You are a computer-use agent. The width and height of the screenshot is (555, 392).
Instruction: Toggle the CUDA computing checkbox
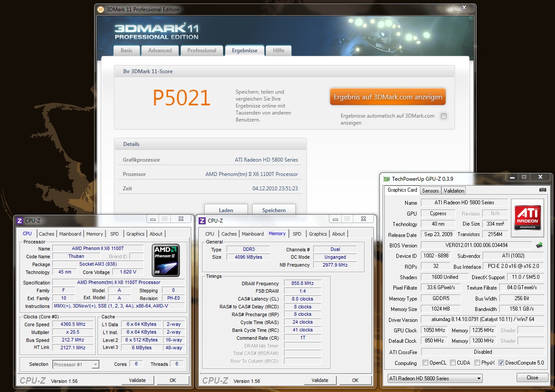453,363
